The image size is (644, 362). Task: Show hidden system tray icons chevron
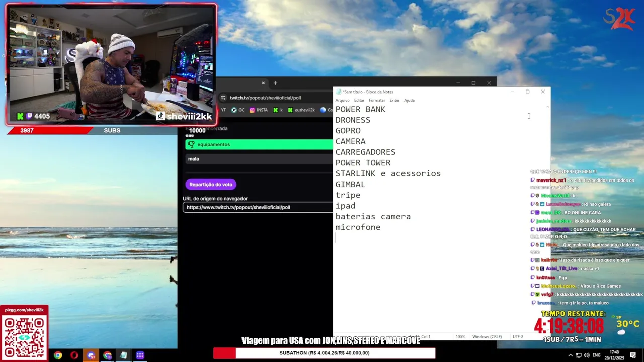[x=570, y=355]
